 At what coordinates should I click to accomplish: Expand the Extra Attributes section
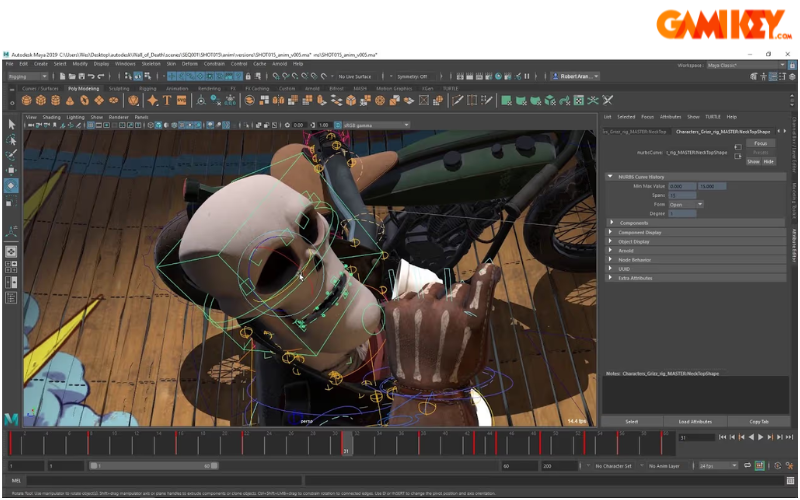(696, 278)
